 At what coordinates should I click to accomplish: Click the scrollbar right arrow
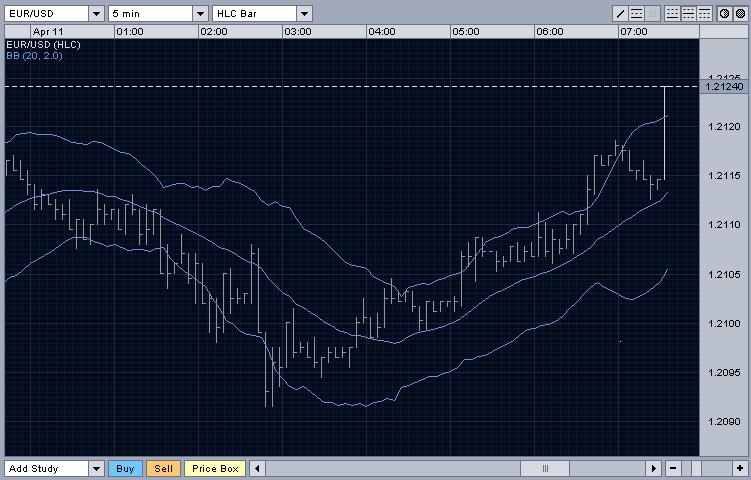[653, 468]
